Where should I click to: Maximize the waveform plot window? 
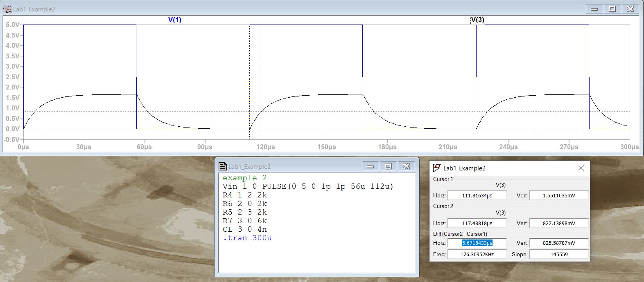(x=612, y=9)
